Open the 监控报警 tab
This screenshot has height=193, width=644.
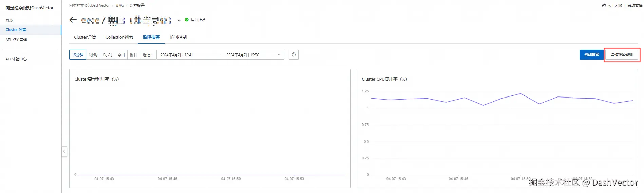pyautogui.click(x=151, y=37)
